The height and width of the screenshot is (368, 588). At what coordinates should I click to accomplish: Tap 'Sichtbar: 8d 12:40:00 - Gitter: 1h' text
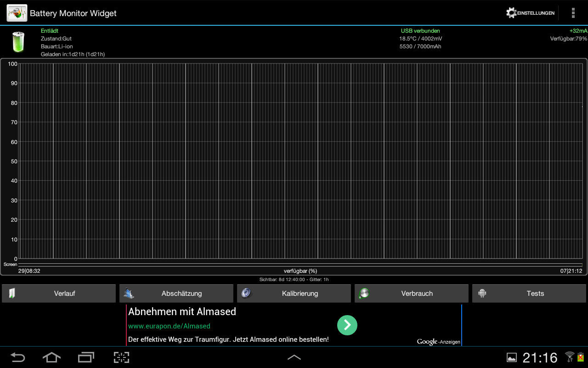(294, 279)
